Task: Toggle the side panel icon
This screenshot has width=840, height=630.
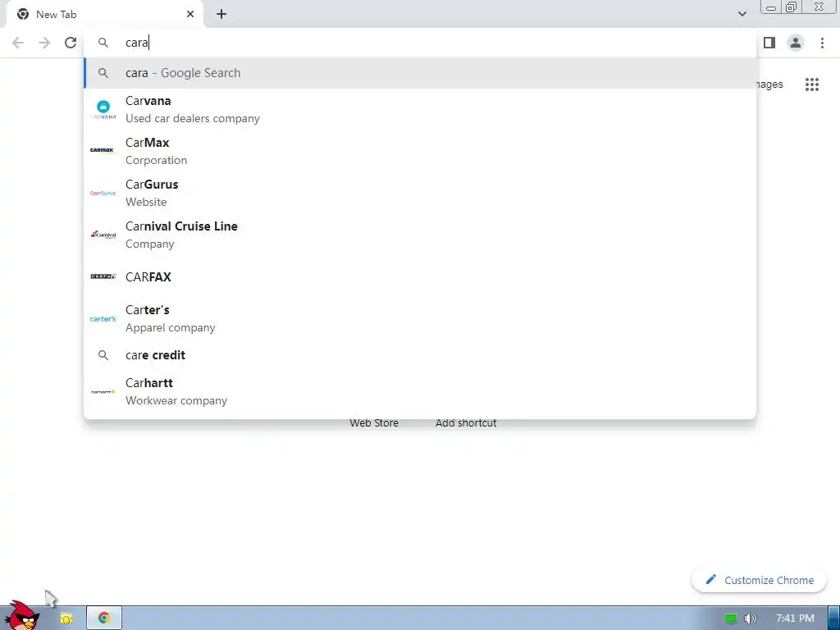Action: click(x=769, y=43)
